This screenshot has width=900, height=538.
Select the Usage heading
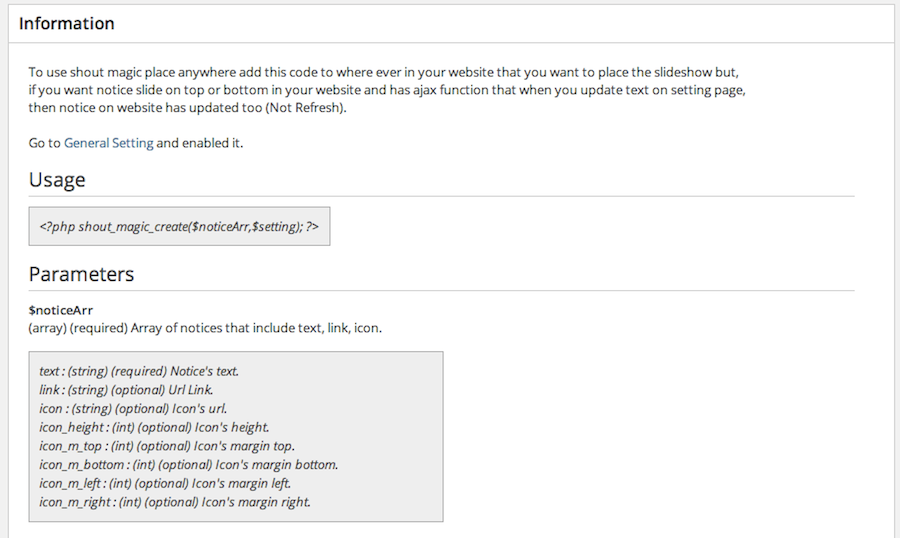(x=57, y=180)
